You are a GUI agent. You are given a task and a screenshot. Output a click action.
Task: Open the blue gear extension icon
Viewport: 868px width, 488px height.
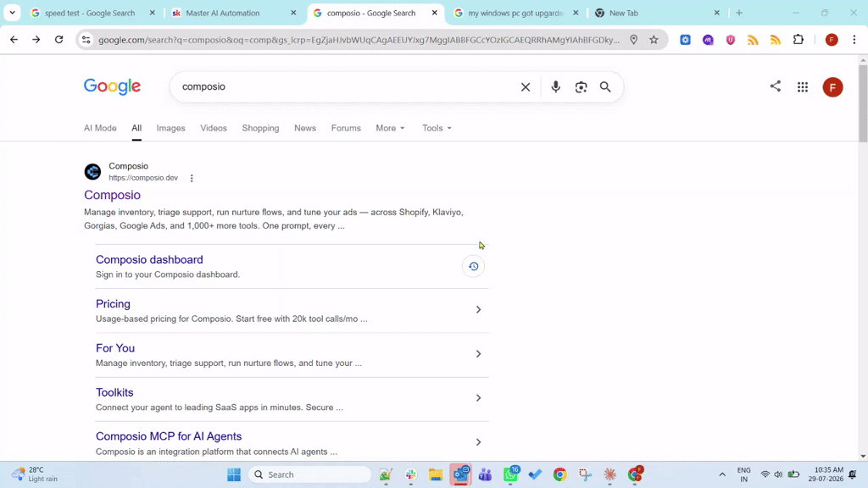(685, 39)
